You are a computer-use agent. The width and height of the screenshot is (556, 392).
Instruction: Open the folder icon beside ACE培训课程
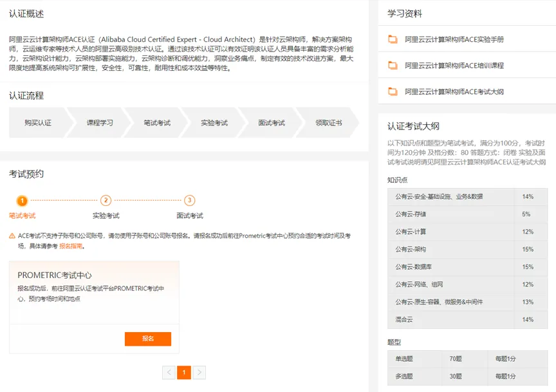[393, 66]
